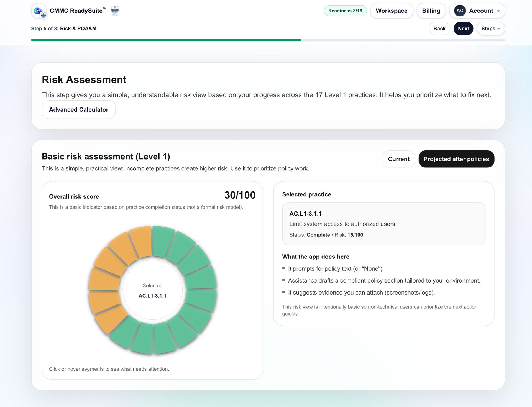The height and width of the screenshot is (407, 532).
Task: Switch to the Current risk view
Action: coord(399,159)
